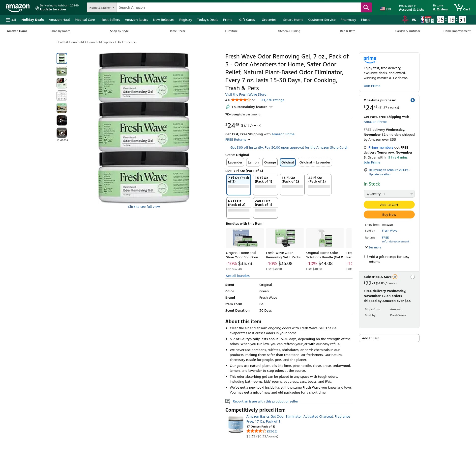Open the Home & Kitchen search category dropdown
Viewport: 476px width, 456px height.
click(102, 8)
